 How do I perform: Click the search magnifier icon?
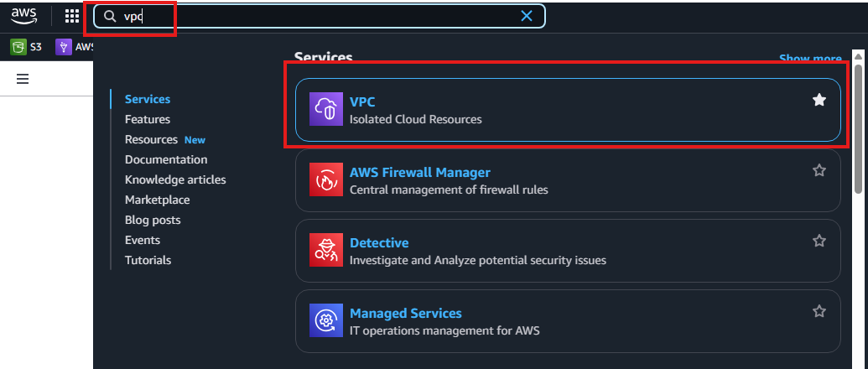pyautogui.click(x=110, y=16)
